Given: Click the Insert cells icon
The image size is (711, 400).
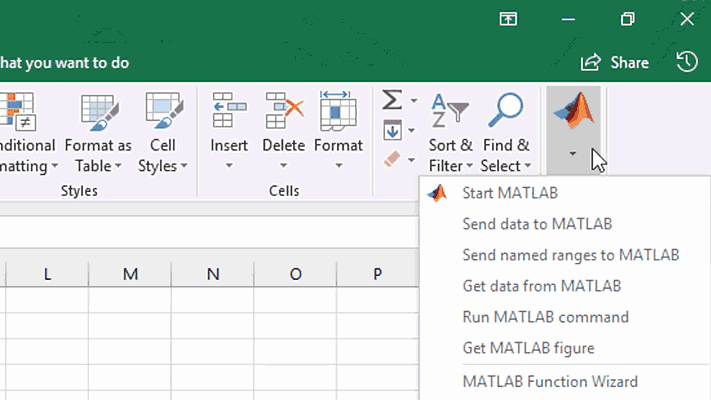Looking at the screenshot, I should [229, 112].
